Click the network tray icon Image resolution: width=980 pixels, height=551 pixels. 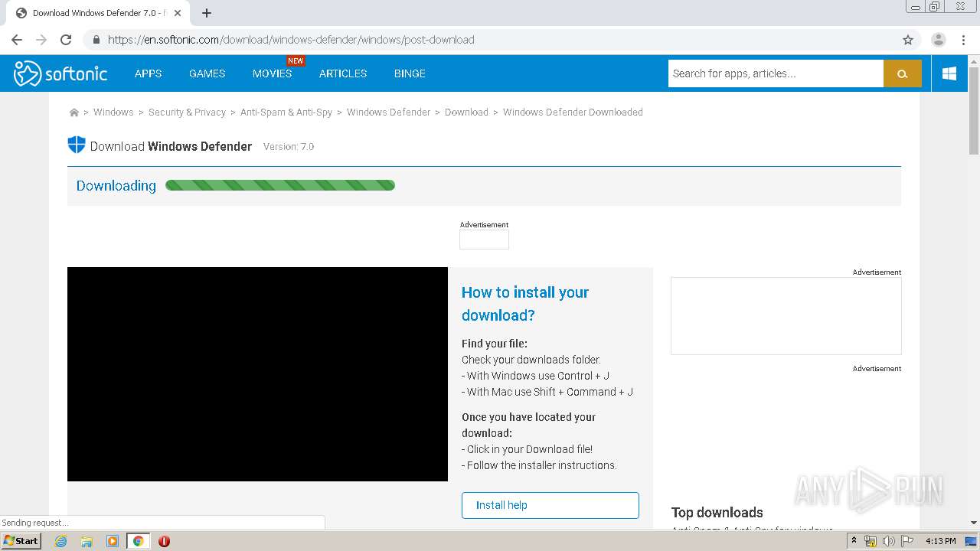tap(871, 541)
